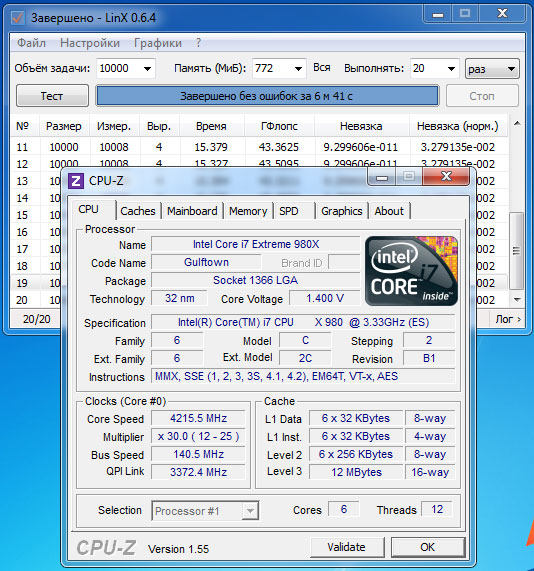Click the 32 nm technology value
The image size is (534, 571).
click(179, 298)
